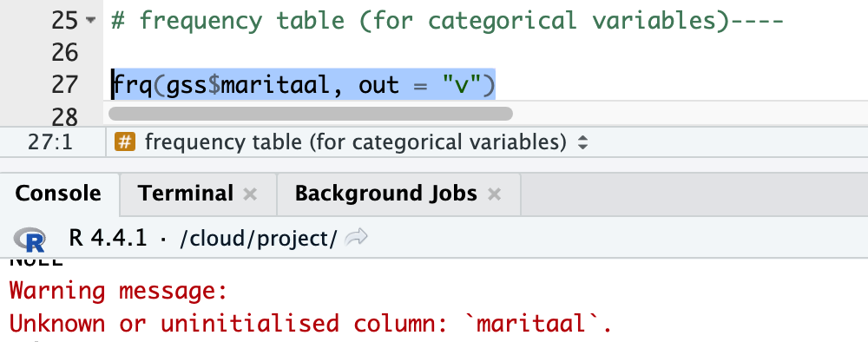Click the 'Unknown or uninitialised column' warning text
The width and height of the screenshot is (868, 342).
(311, 324)
